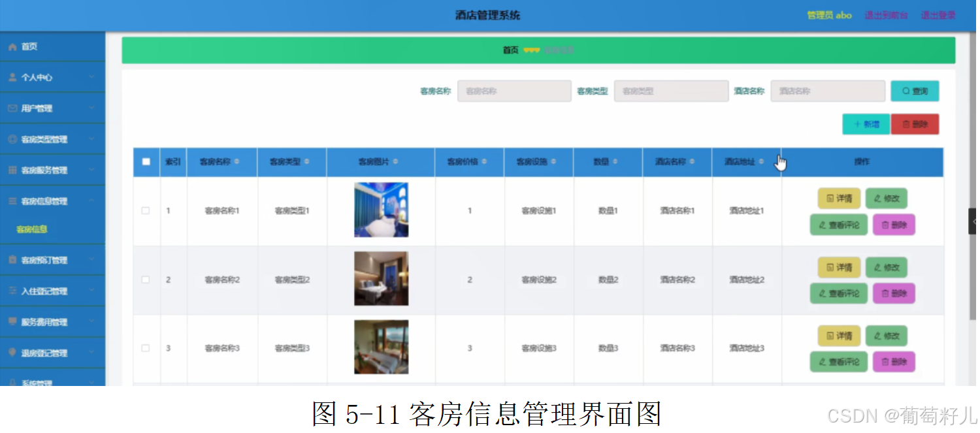
Task: Click the room photo thumbnail in row 2
Action: [x=382, y=278]
